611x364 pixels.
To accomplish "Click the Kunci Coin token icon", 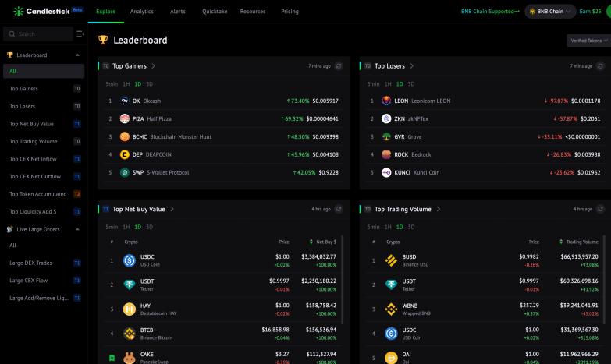I will pos(386,172).
